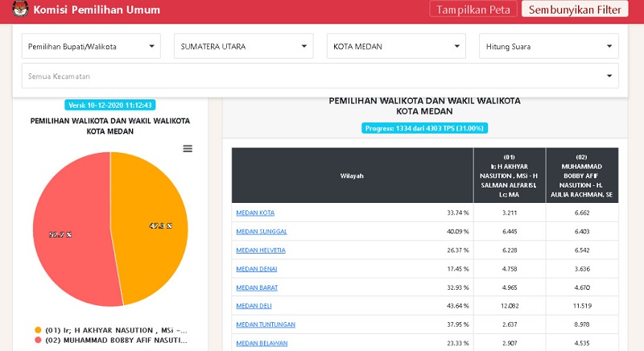
Task: Click the Wilayah column header
Action: (x=352, y=175)
